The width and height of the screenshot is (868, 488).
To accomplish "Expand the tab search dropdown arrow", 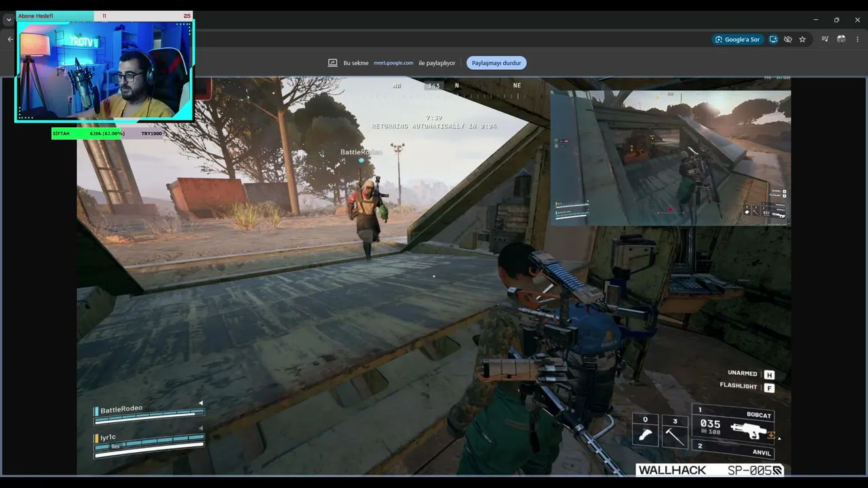I will (9, 20).
